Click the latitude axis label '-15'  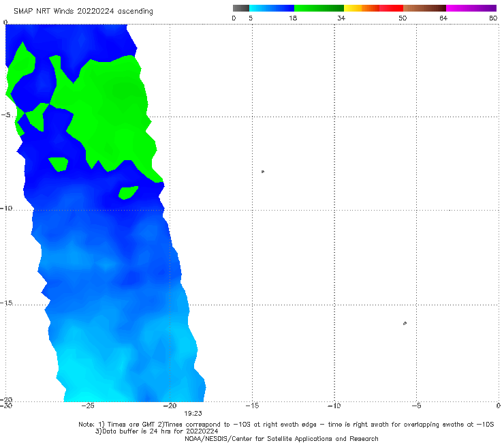tap(6, 303)
